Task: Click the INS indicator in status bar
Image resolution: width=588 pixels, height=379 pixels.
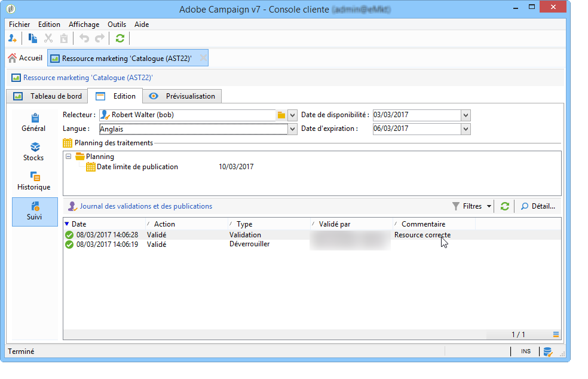Action: (526, 352)
